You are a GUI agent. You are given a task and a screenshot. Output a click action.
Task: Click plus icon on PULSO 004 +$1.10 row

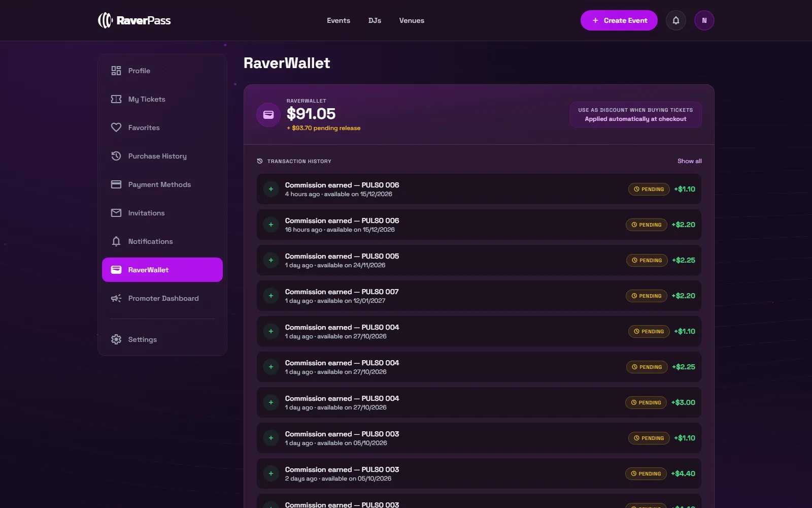271,331
